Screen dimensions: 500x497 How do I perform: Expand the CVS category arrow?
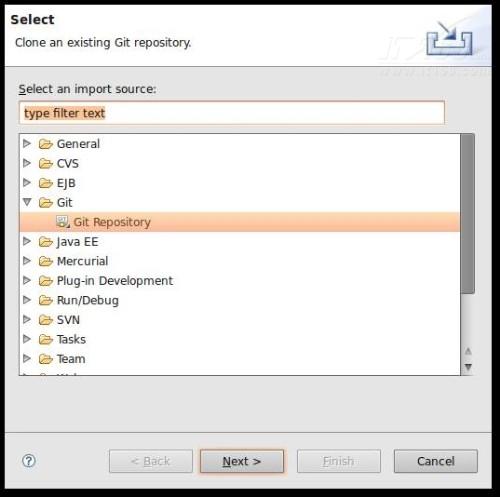pyautogui.click(x=27, y=163)
